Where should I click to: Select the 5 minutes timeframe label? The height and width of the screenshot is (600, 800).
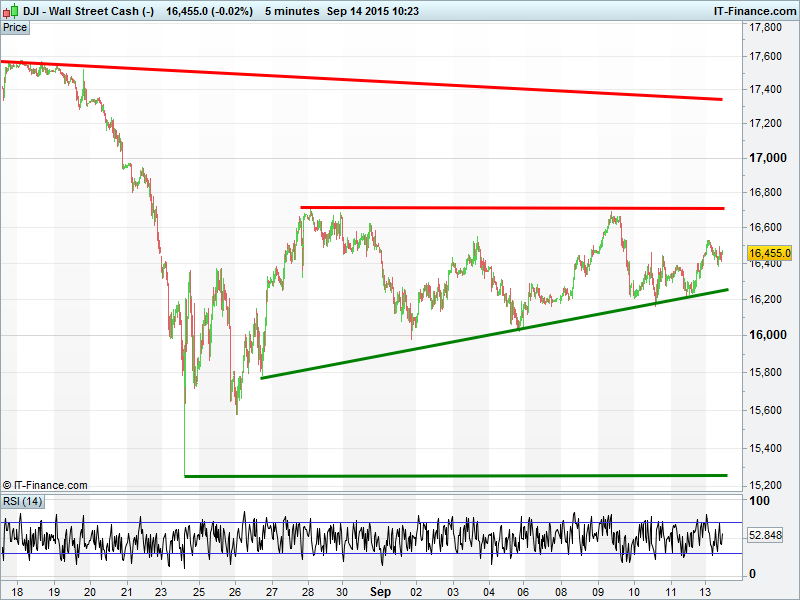[292, 11]
